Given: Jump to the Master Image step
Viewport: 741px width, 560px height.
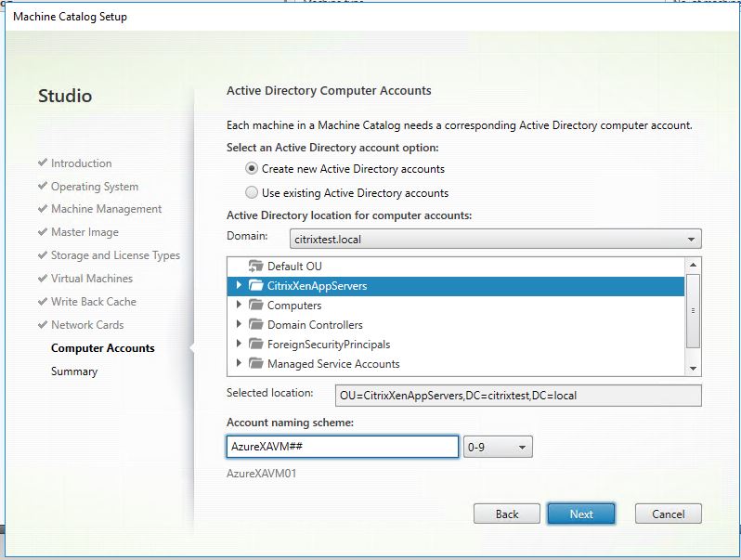Looking at the screenshot, I should (x=84, y=232).
